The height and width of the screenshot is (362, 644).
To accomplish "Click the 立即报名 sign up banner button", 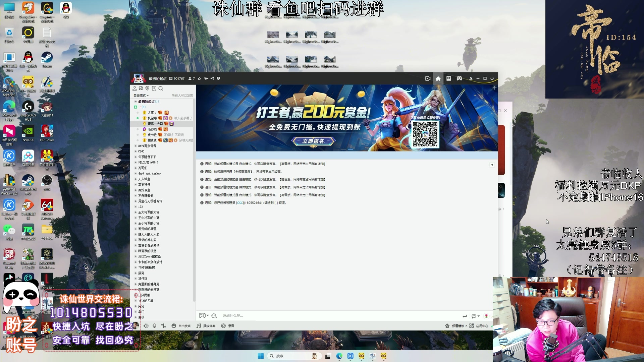I will click(x=313, y=141).
